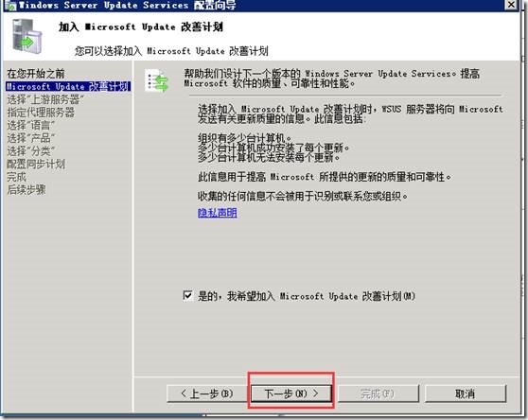Select the 后续步骤 step
This screenshot has width=528, height=420.
click(26, 190)
